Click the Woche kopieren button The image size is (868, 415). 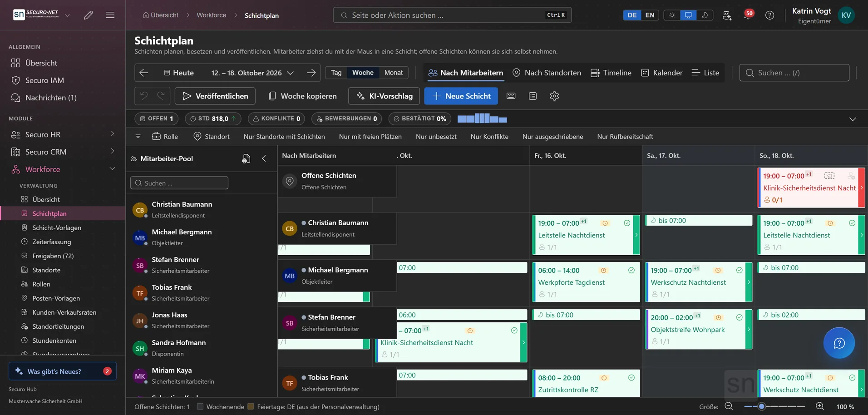click(303, 96)
